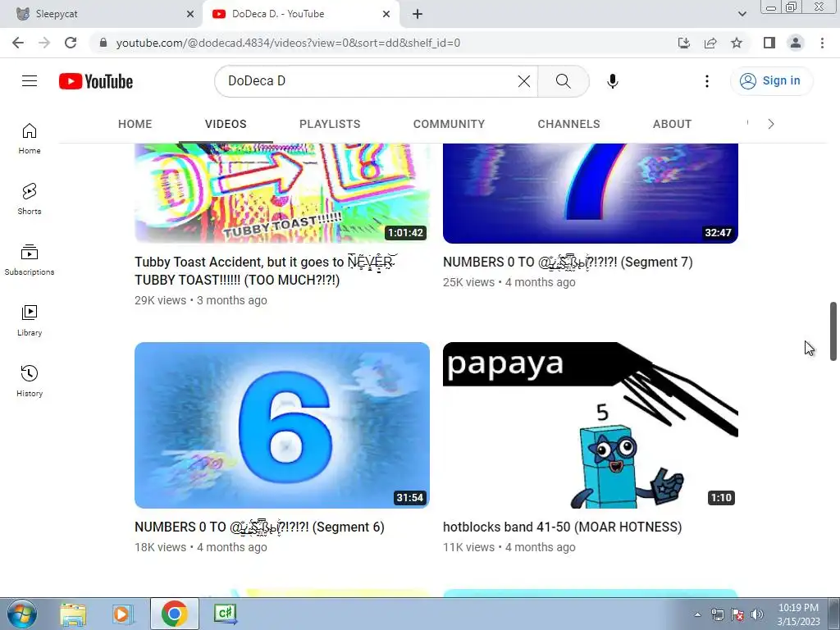
Task: Expand the tab search dropdown arrow
Action: (742, 14)
